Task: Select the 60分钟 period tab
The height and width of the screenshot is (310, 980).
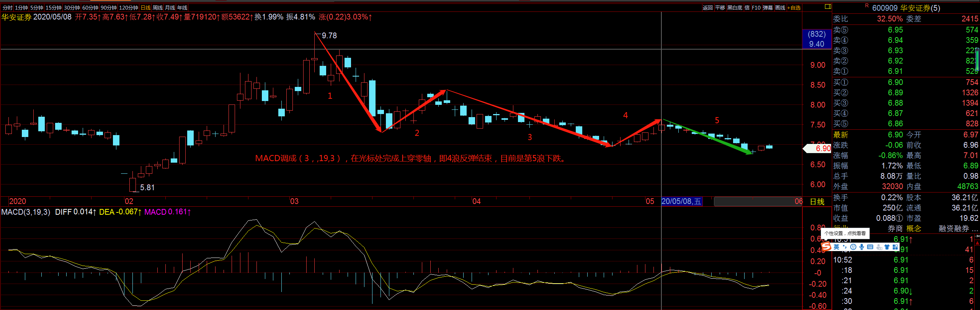Action: 90,8
